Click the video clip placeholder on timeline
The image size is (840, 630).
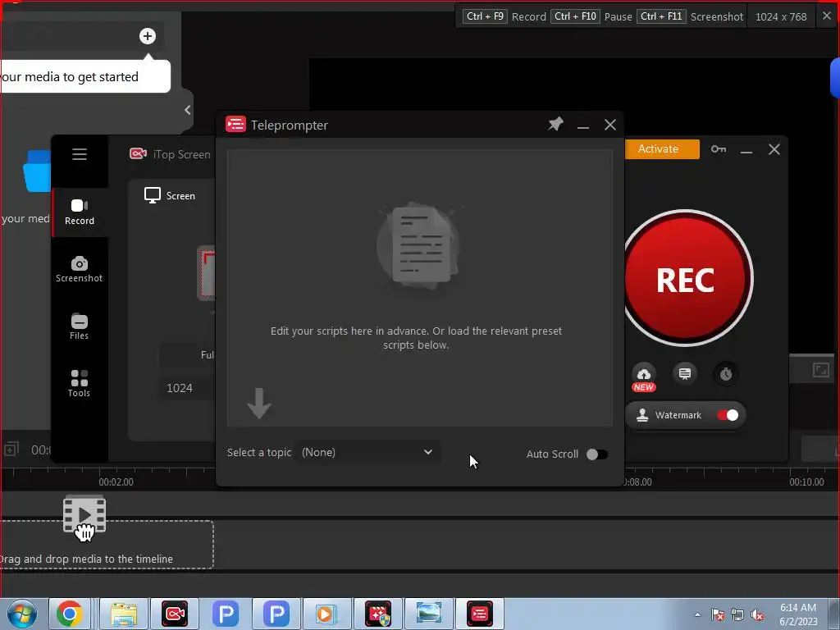(x=84, y=515)
